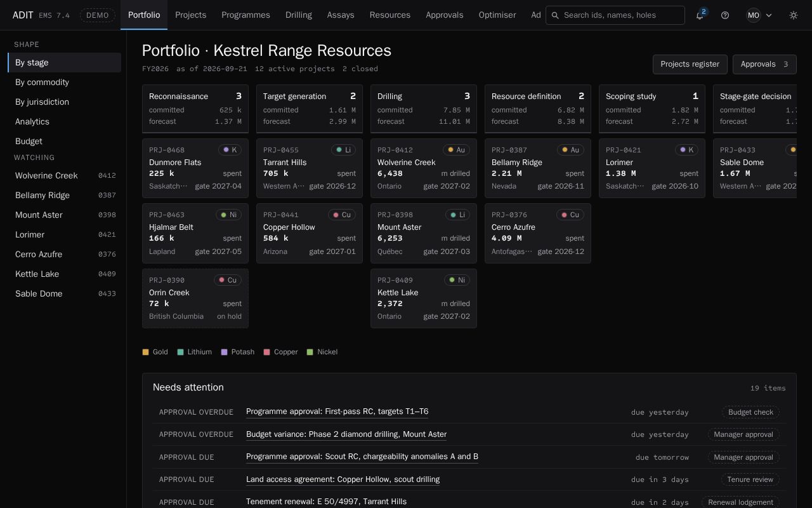The image size is (812, 508).
Task: Open Wolverine Creek in the watching list
Action: pyautogui.click(x=64, y=175)
